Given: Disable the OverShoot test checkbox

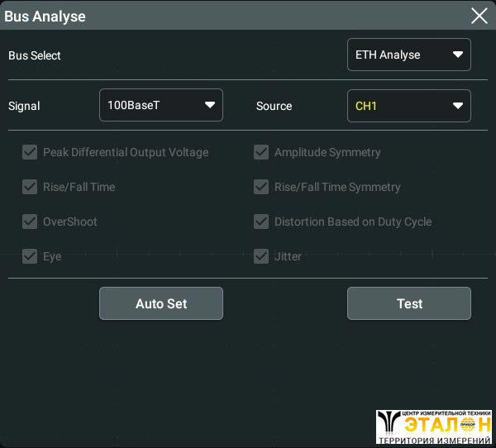Looking at the screenshot, I should coord(31,222).
